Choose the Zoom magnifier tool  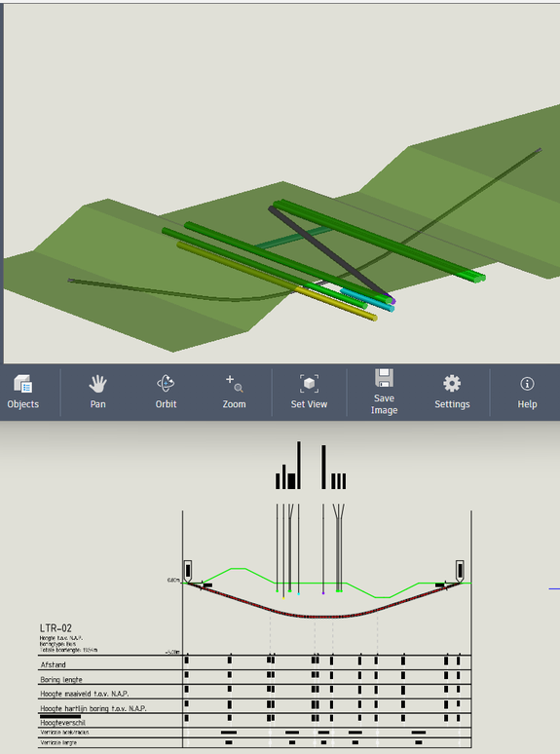(x=234, y=392)
